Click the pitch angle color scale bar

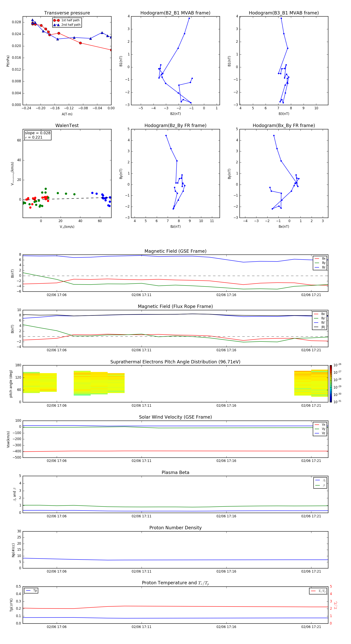tap(331, 384)
